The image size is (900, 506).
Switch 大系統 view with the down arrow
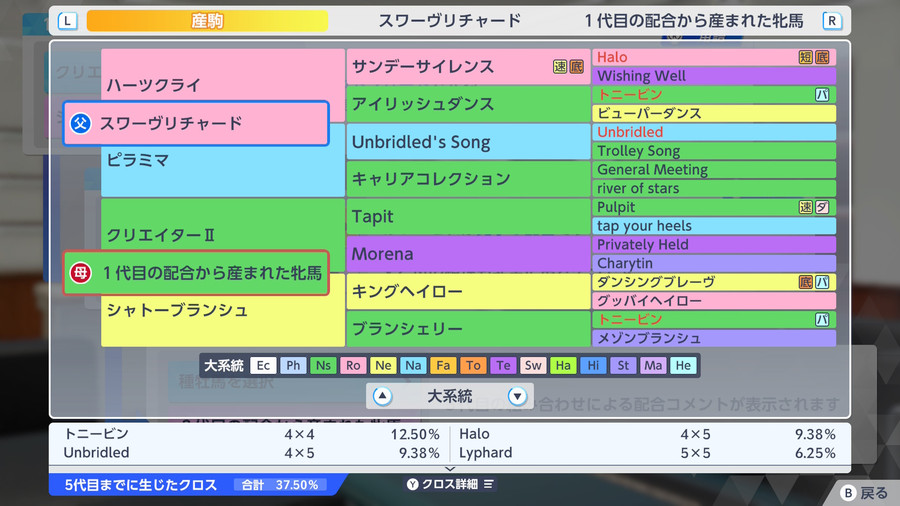(517, 396)
